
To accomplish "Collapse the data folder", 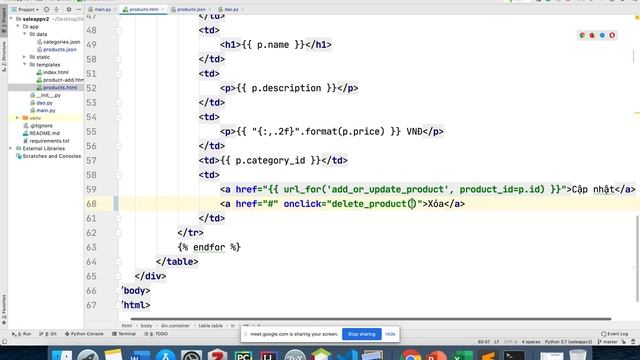I will pyautogui.click(x=24, y=34).
